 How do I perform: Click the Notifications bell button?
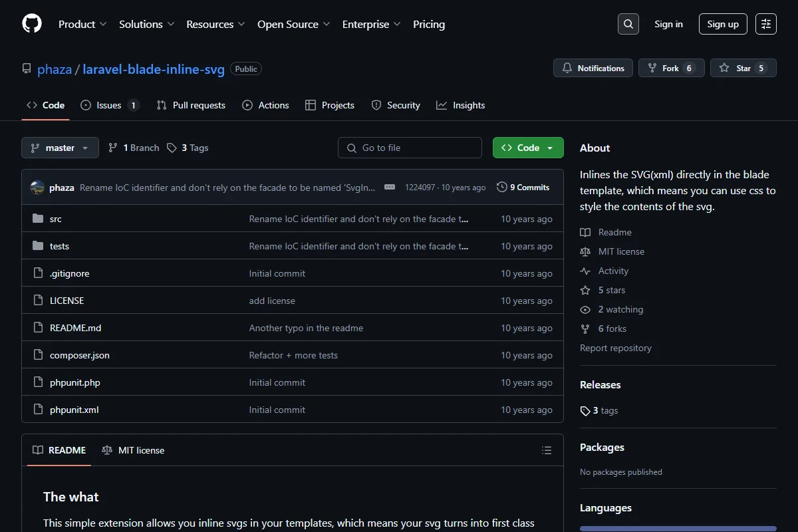tap(593, 68)
